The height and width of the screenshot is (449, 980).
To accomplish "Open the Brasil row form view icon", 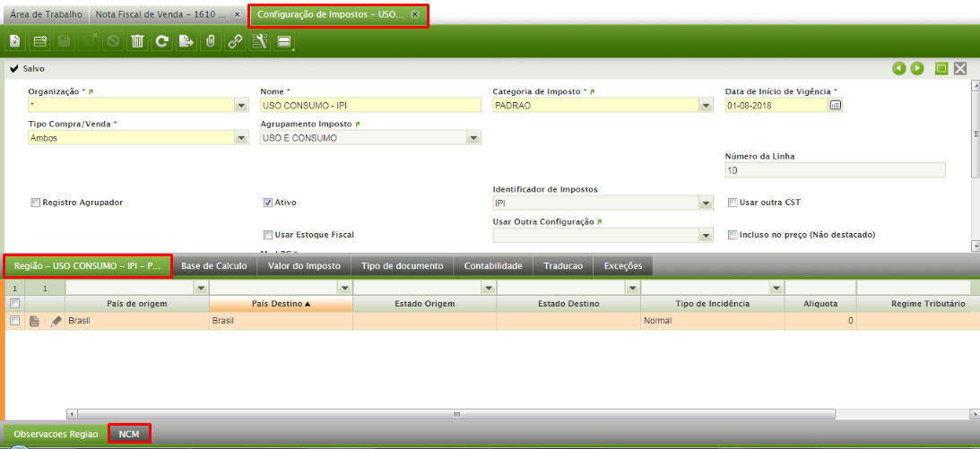I will (x=35, y=321).
